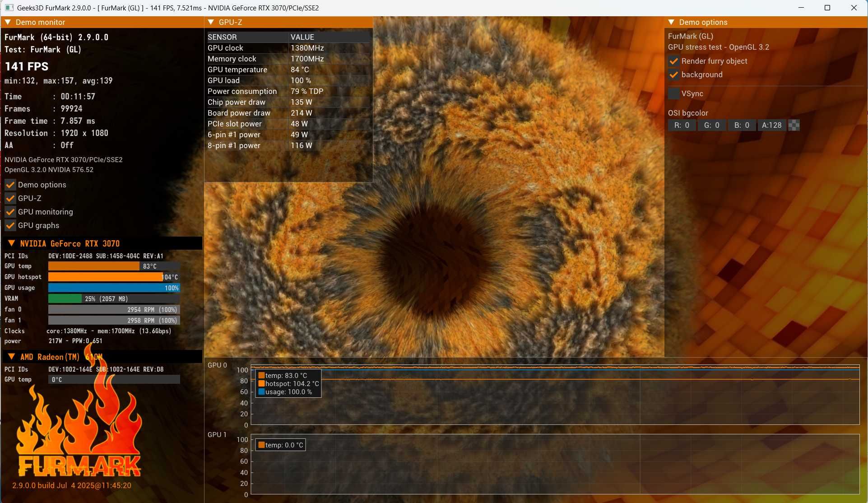Close the FurMark window
Screen dimensions: 868x503
(854, 8)
